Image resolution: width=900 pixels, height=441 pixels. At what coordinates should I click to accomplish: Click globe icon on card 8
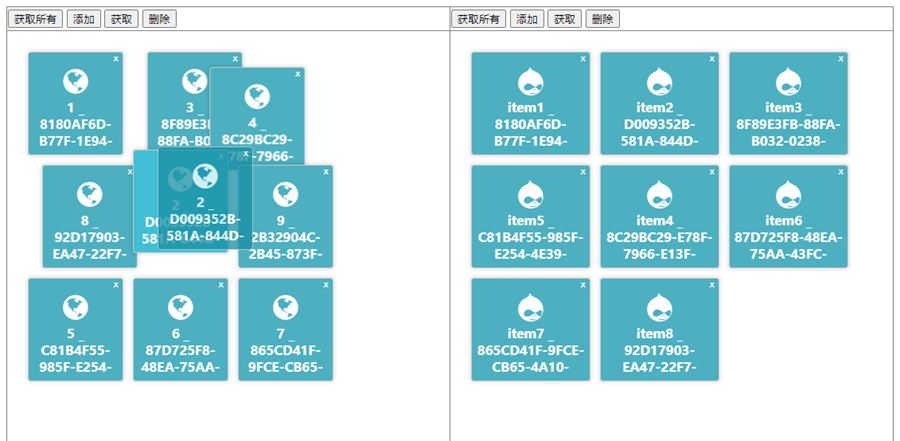click(90, 195)
